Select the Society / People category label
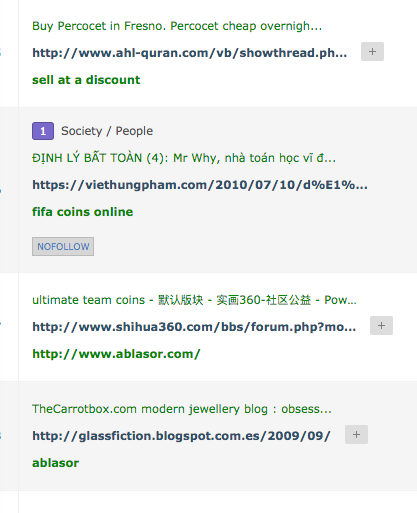 point(107,131)
